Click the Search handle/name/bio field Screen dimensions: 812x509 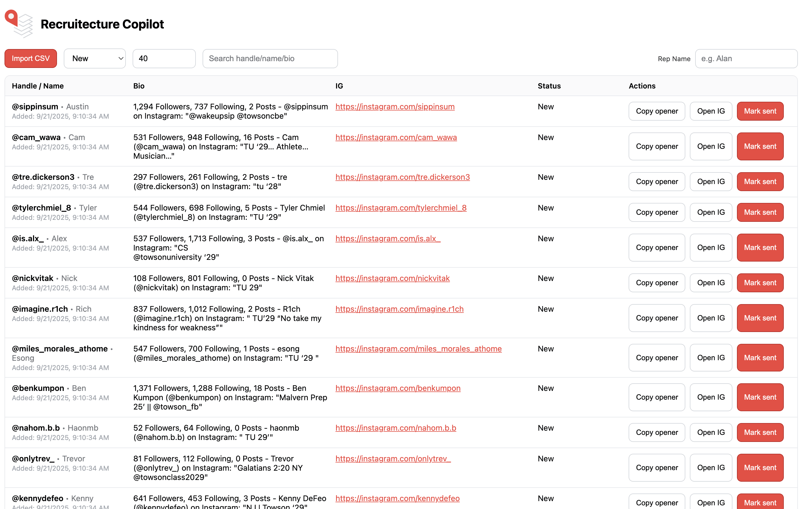(270, 59)
